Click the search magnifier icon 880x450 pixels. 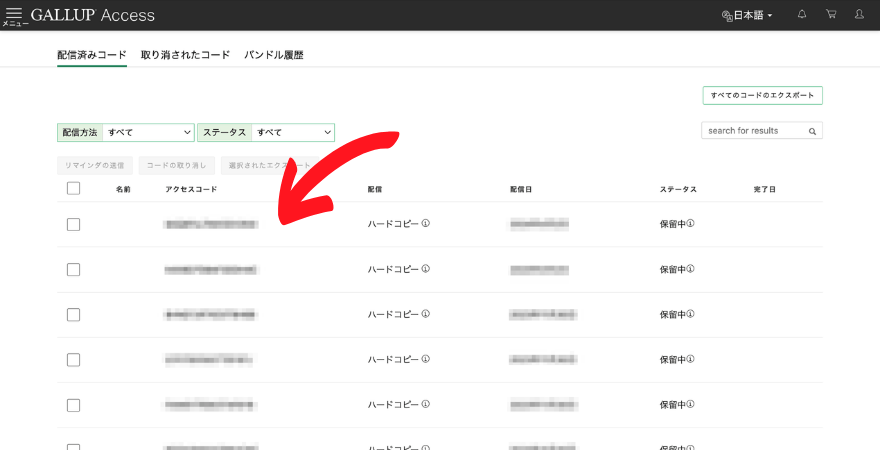pos(812,131)
